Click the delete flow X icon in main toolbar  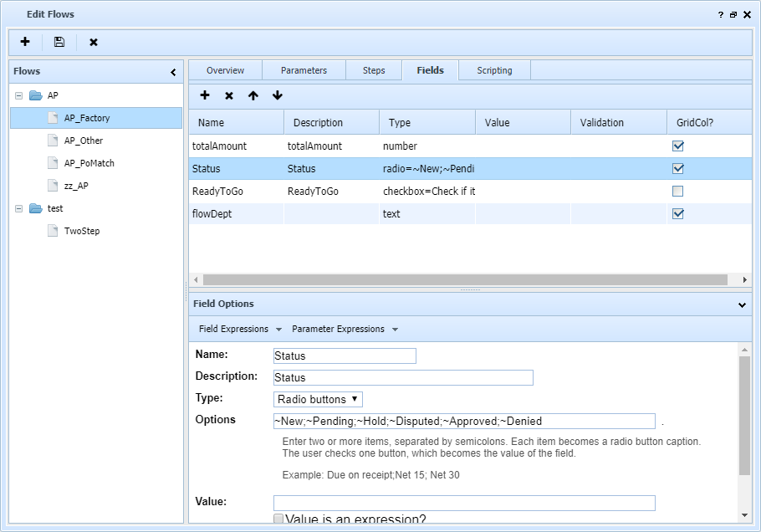tap(94, 42)
